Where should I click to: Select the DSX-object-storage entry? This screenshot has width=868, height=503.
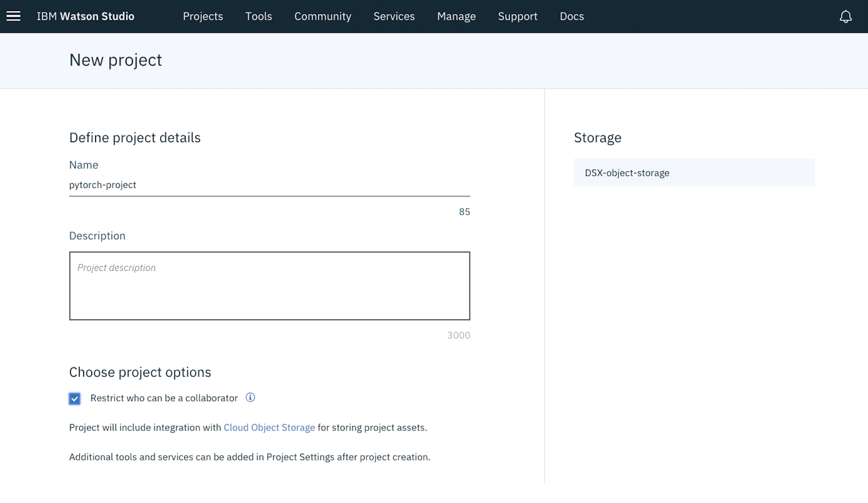pyautogui.click(x=694, y=173)
